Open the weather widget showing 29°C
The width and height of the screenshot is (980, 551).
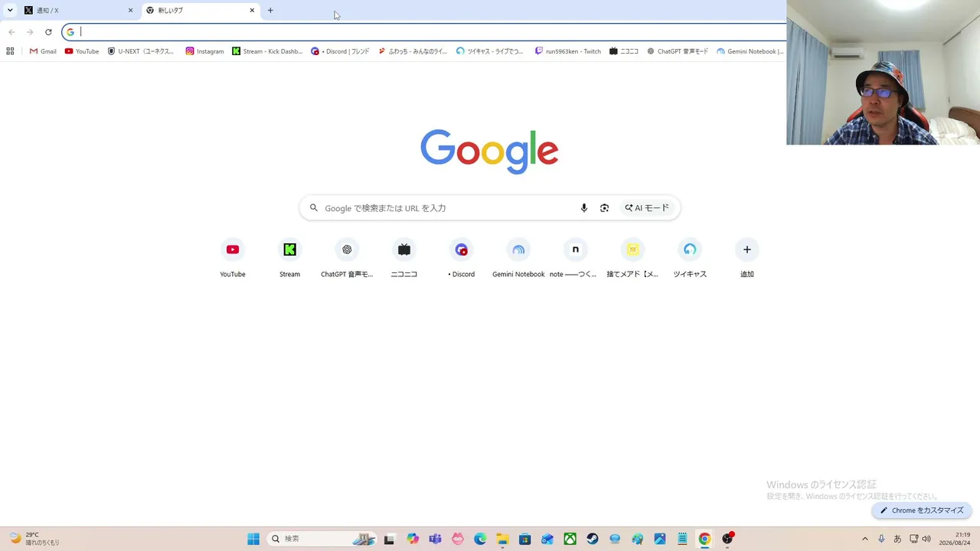[x=34, y=539]
